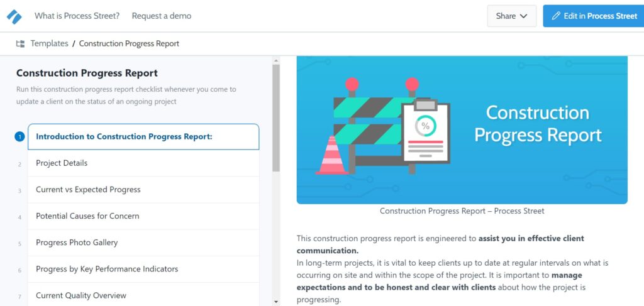The height and width of the screenshot is (306, 644).
Task: Select Introduction to Construction Progress Report task
Action: (143, 136)
